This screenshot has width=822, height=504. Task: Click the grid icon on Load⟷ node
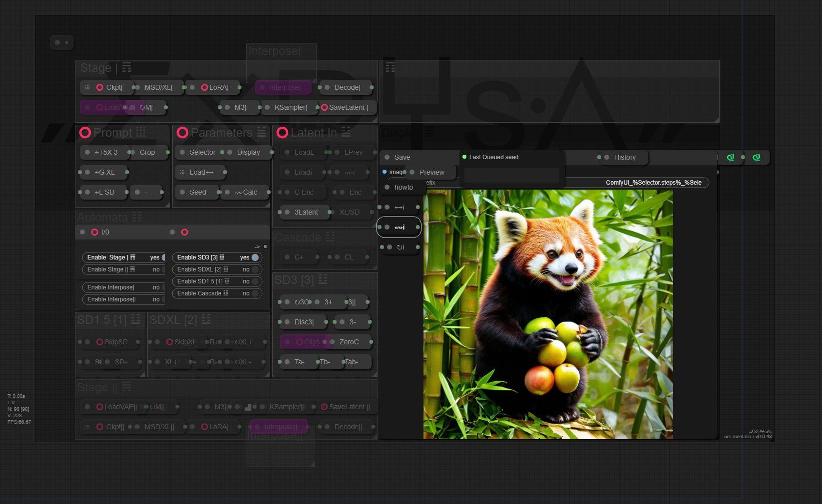[182, 172]
